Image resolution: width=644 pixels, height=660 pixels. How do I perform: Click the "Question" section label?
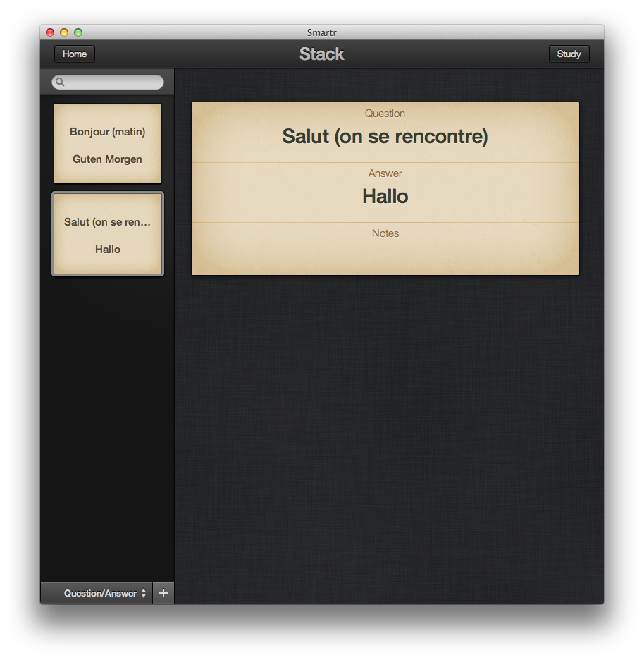[385, 114]
